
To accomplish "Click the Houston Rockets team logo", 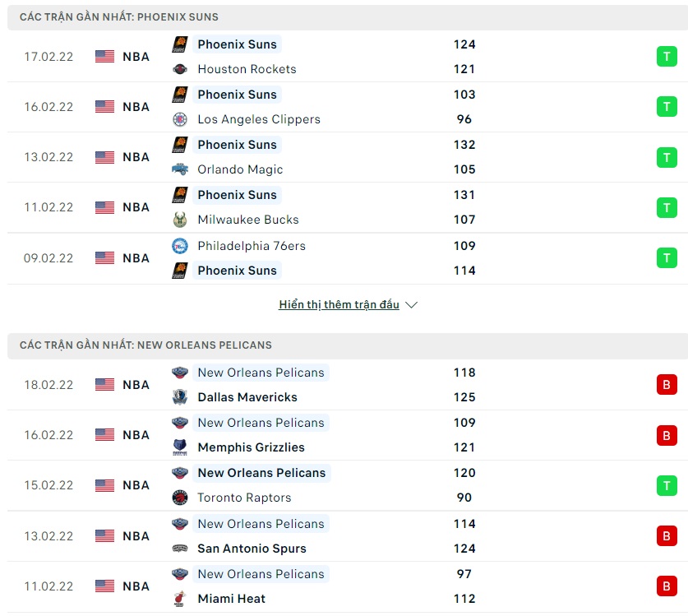I will [x=180, y=69].
